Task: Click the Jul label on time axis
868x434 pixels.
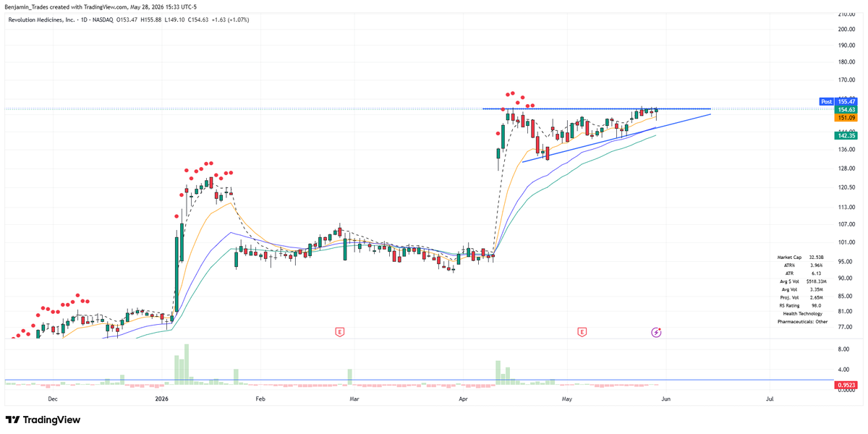Action: click(x=770, y=399)
